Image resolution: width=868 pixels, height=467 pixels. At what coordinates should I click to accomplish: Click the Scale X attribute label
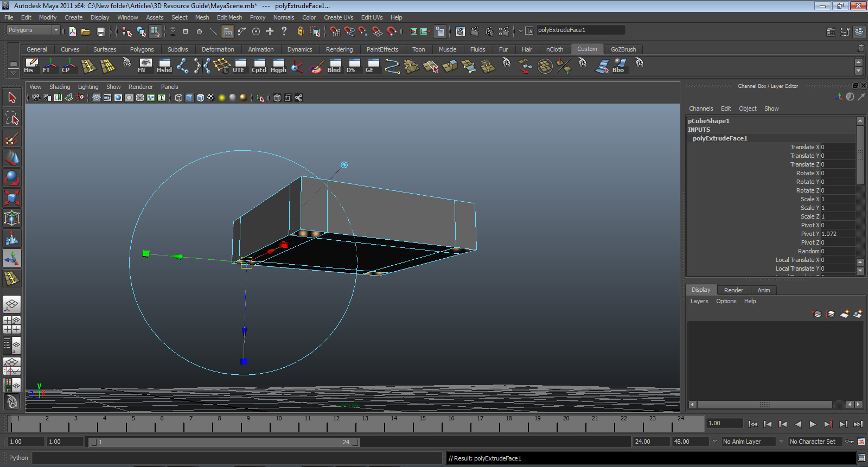pyautogui.click(x=809, y=199)
